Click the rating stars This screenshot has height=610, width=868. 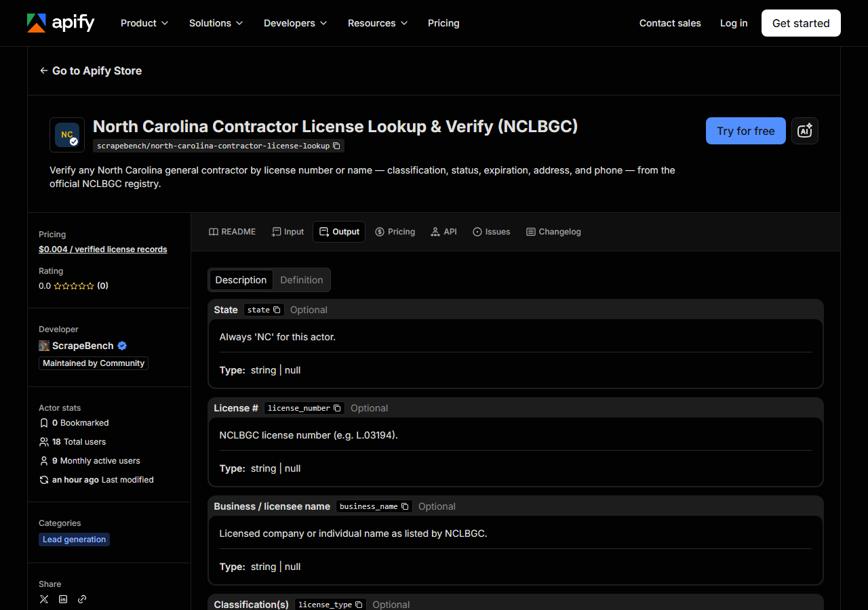74,286
